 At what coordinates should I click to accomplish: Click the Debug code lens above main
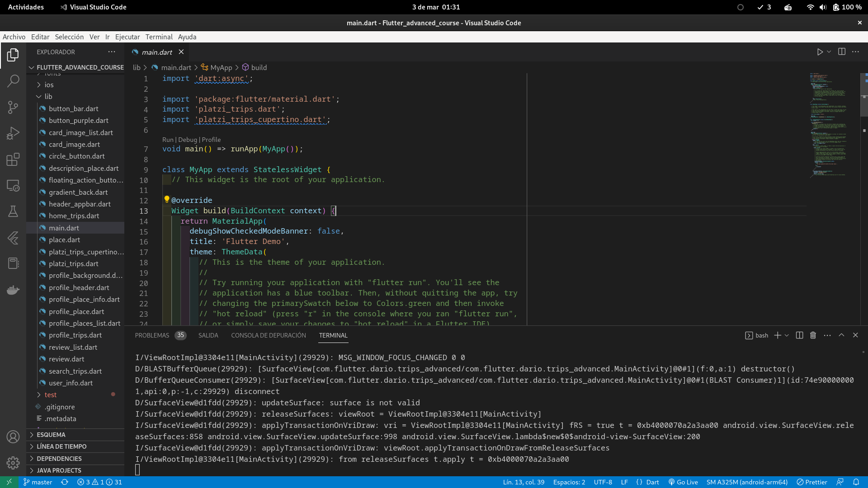point(187,140)
